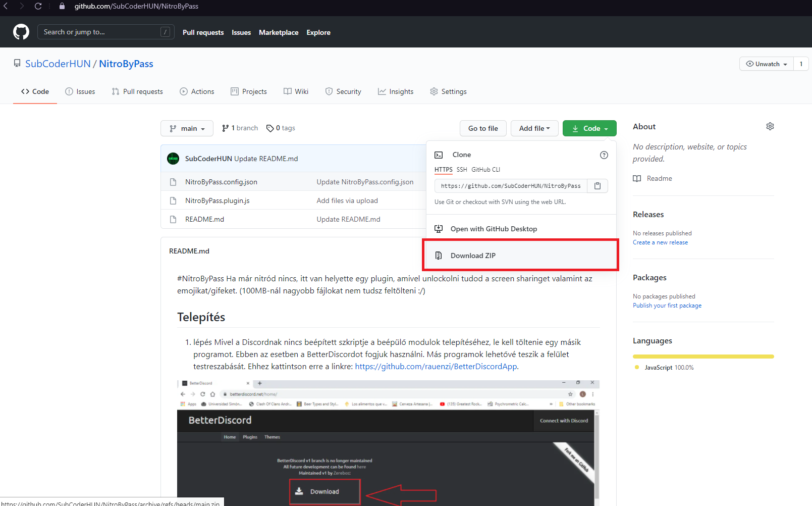Click the README screenshot image

[x=388, y=443]
